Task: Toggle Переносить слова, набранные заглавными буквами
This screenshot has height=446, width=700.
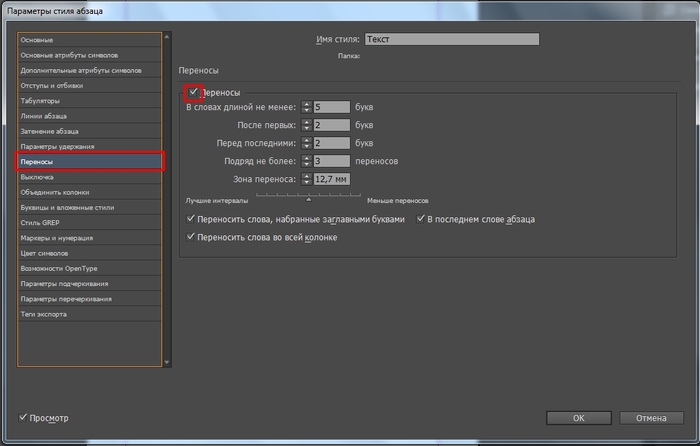Action: pyautogui.click(x=193, y=219)
